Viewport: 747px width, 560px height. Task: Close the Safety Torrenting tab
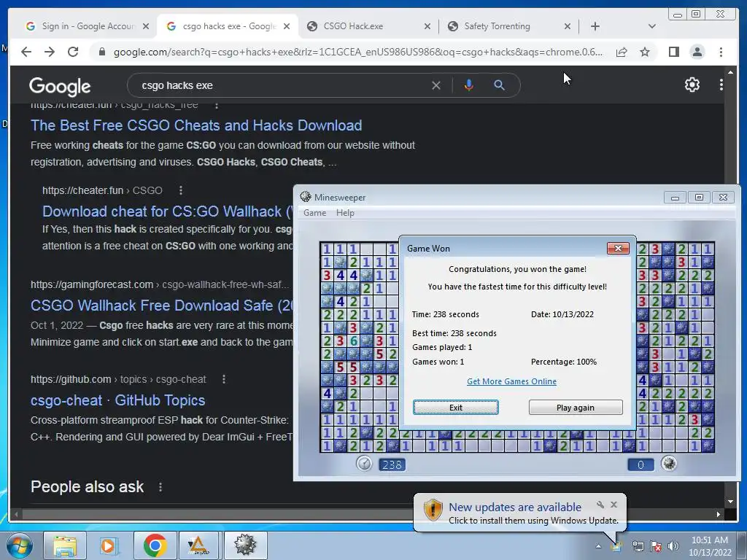click(568, 26)
